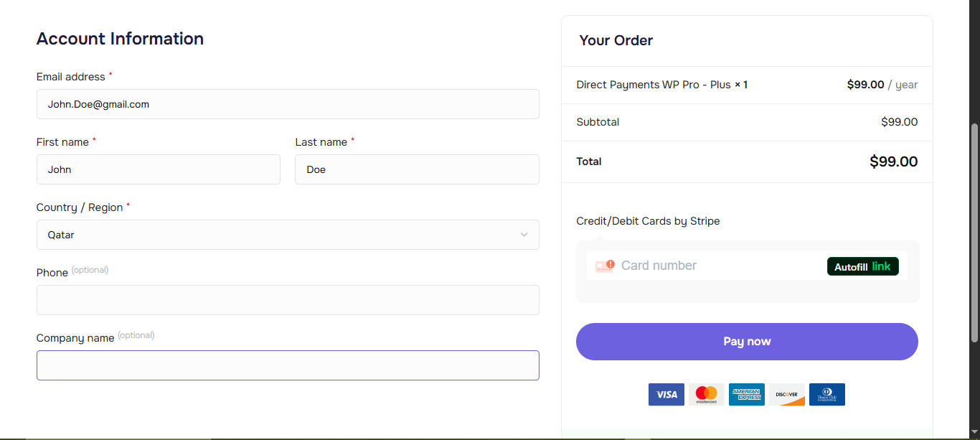Click the First name field containing John

[x=158, y=169]
